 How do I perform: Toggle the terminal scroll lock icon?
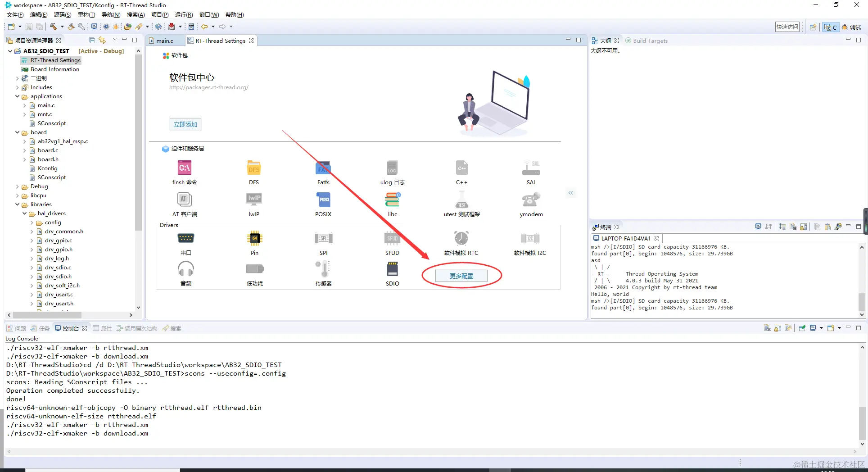click(x=803, y=227)
